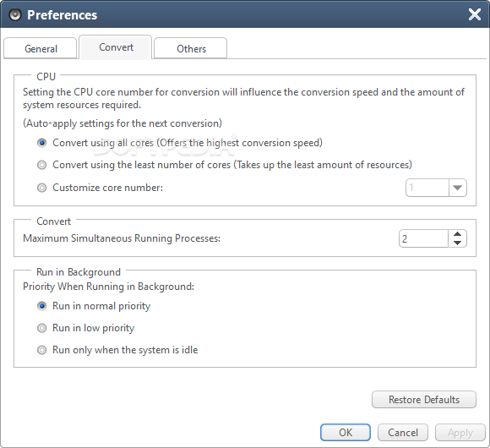Image resolution: width=490 pixels, height=448 pixels.
Task: Close the Preferences dialog with the X
Action: coord(475,14)
